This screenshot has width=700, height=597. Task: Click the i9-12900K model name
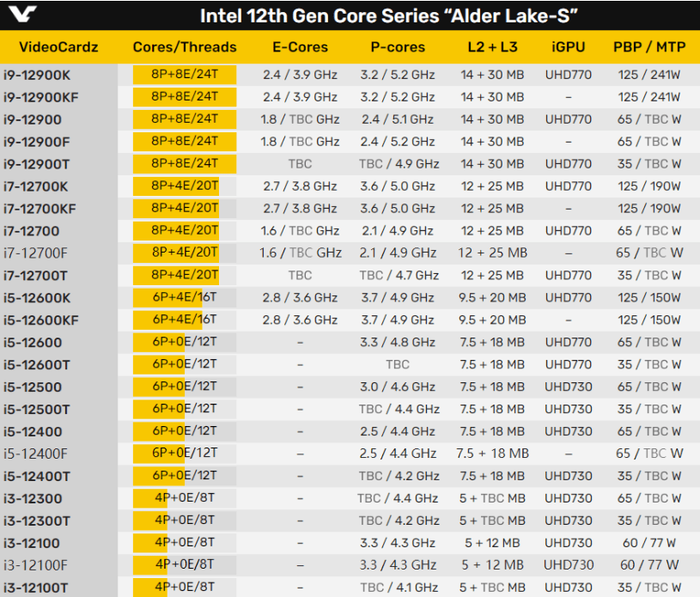tap(37, 75)
